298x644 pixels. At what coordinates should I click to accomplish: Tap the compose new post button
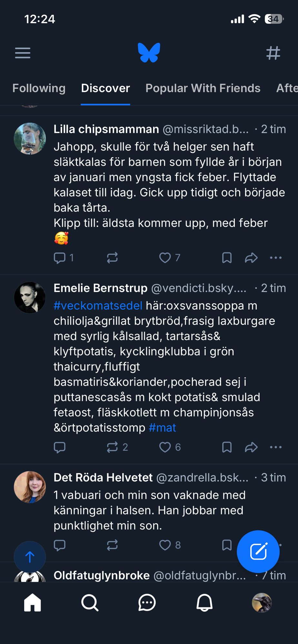(258, 551)
